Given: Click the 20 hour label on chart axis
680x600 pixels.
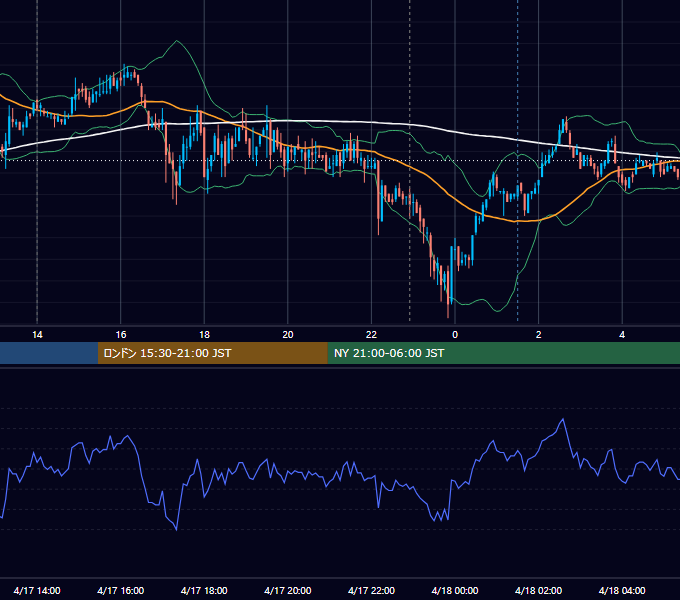Looking at the screenshot, I should click(x=288, y=335).
